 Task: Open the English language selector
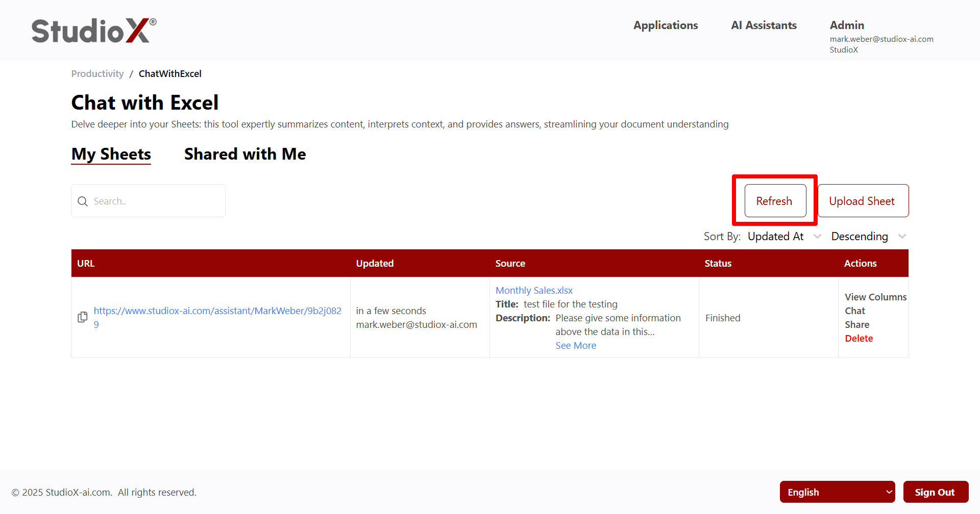pyautogui.click(x=837, y=492)
